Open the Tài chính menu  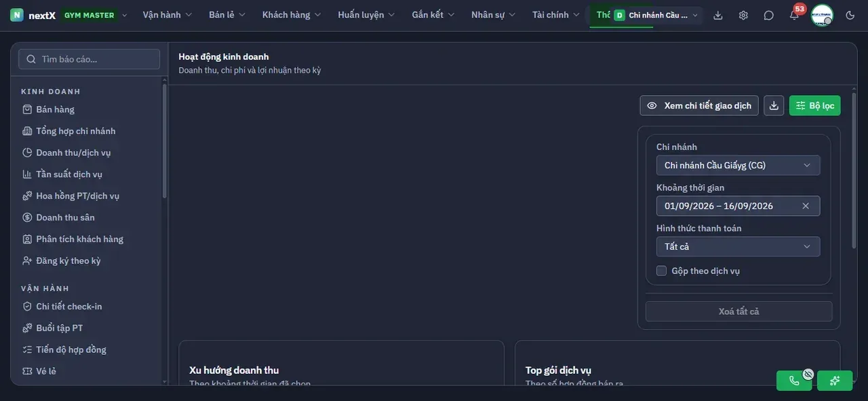pyautogui.click(x=556, y=15)
